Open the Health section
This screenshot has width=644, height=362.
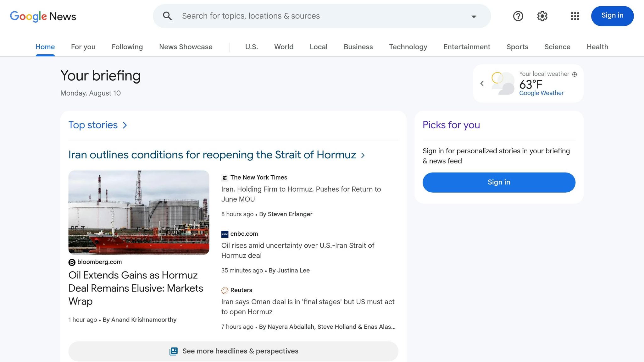(x=597, y=47)
